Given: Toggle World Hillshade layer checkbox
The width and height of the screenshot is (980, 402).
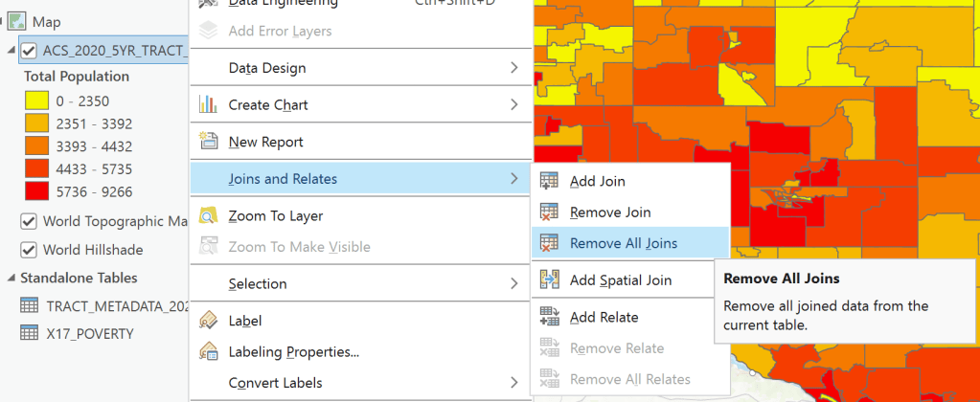Looking at the screenshot, I should [29, 250].
